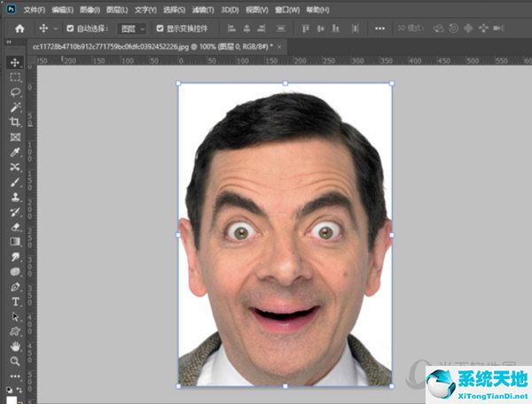This screenshot has width=532, height=404.
Task: Activate the Crop tool
Action: [15, 121]
